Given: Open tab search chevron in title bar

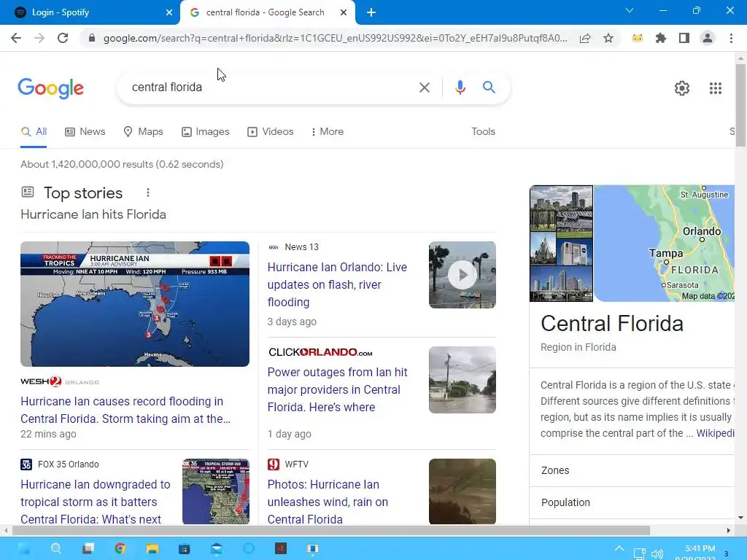Looking at the screenshot, I should click(x=630, y=10).
